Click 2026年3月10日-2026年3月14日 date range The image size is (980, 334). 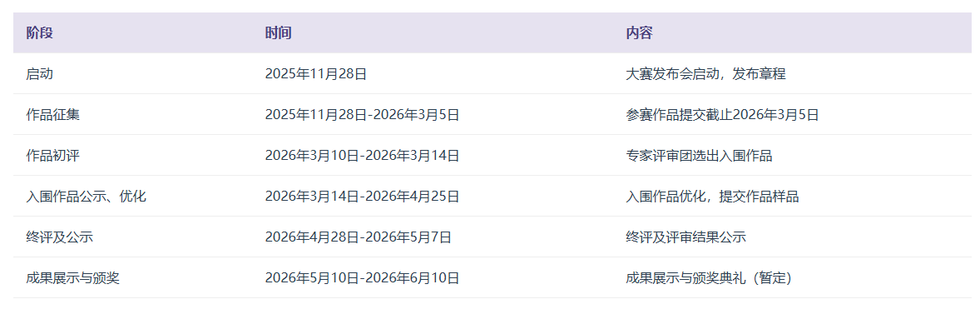tap(362, 156)
